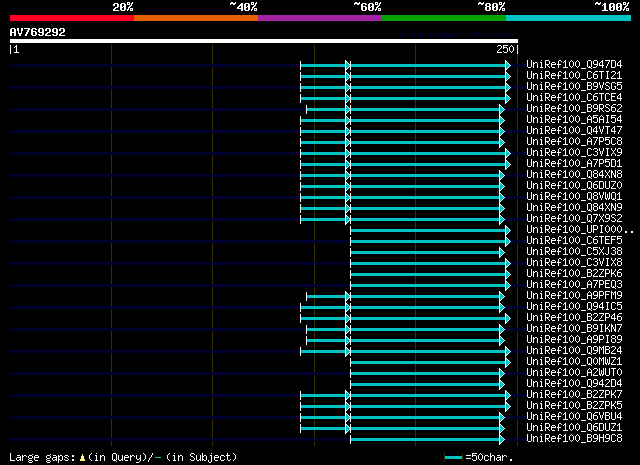
Task: Select the UniRef100_B2ZPK7 label
Action: click(x=574, y=395)
